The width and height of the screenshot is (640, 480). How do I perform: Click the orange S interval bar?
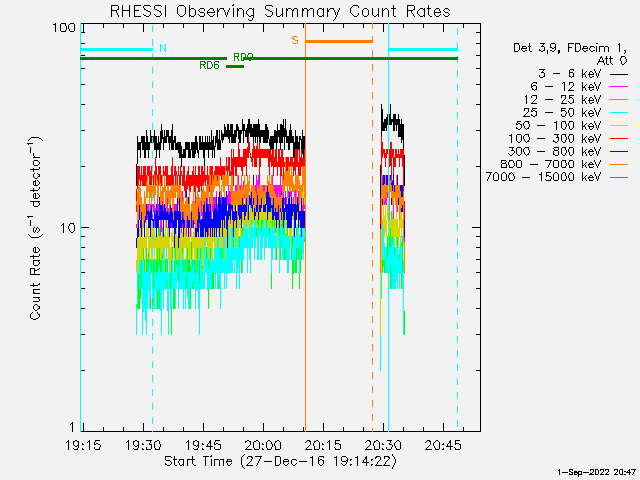[x=339, y=41]
